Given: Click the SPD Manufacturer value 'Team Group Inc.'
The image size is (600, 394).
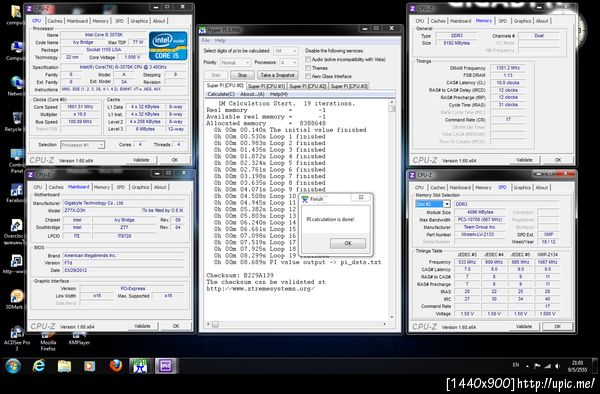Looking at the screenshot, I should coord(480,227).
